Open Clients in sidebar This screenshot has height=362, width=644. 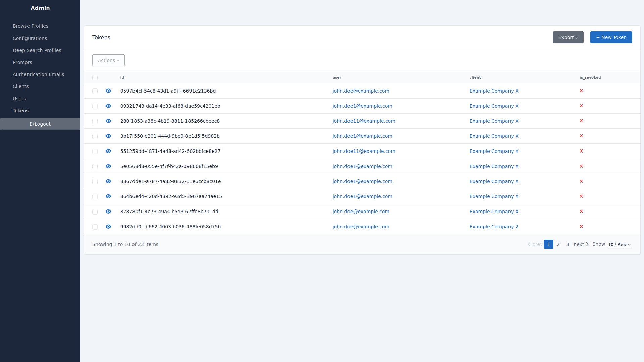21,86
